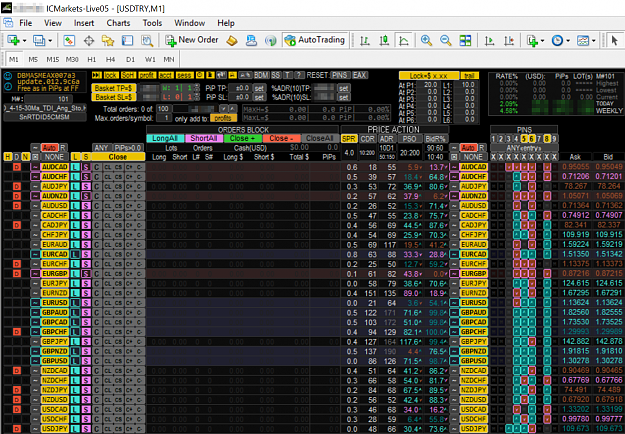Click the At P1 value 20.0 field
Viewport: 625px width, 434px height.
[429, 84]
